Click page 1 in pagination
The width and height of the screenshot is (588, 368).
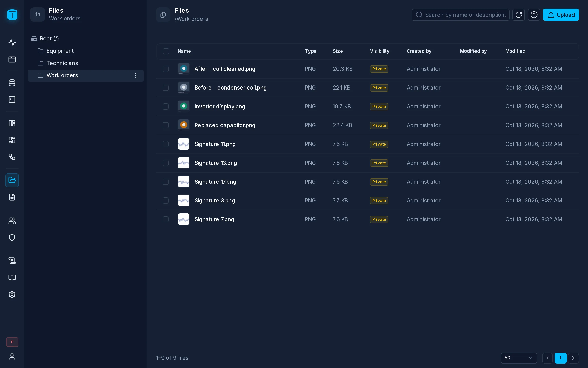561,358
